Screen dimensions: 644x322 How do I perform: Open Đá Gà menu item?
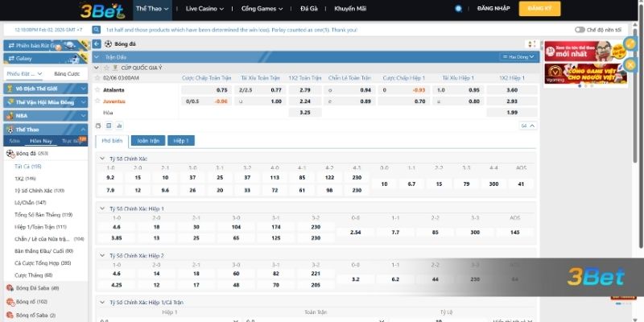[309, 9]
